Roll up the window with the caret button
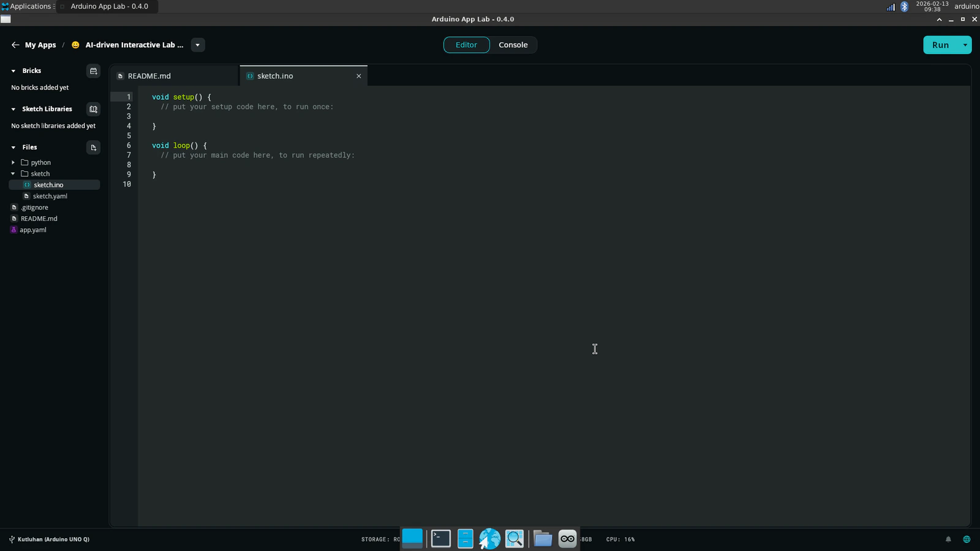The width and height of the screenshot is (980, 551). (x=939, y=20)
